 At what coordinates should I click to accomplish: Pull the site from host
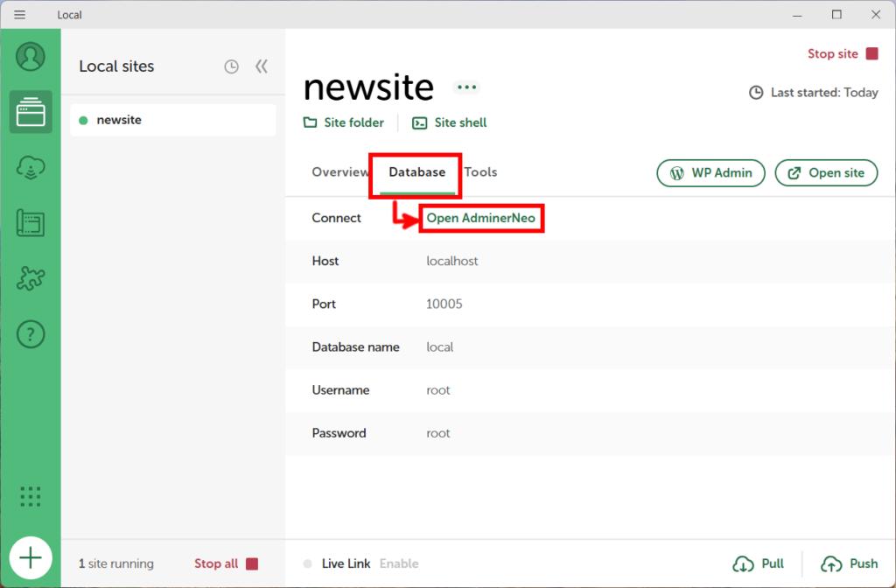tap(758, 563)
